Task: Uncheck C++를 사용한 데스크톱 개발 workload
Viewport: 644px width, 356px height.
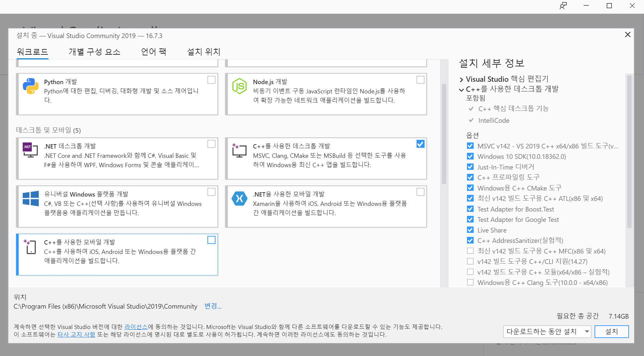Action: click(421, 144)
